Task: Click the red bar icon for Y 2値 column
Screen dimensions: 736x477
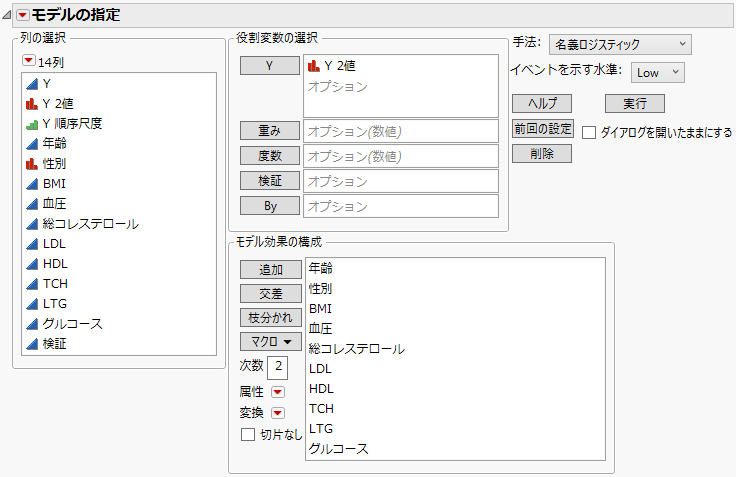Action: coord(31,103)
